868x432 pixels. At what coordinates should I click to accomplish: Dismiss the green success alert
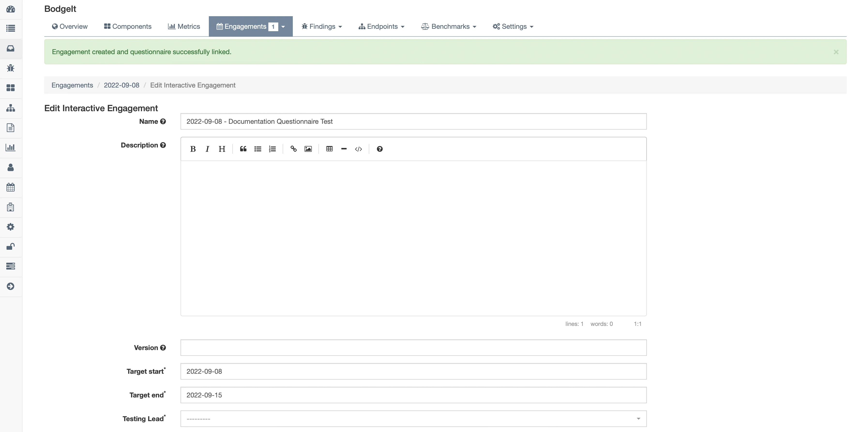[836, 52]
